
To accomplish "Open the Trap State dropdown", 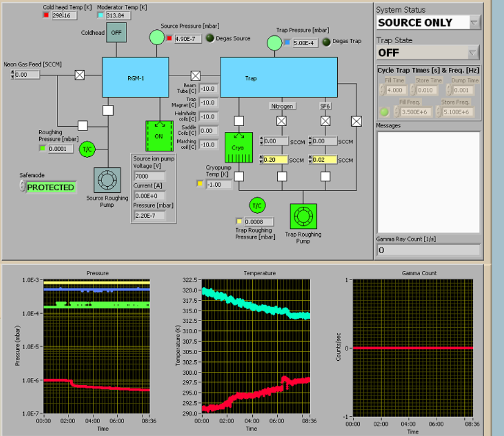I will (473, 53).
